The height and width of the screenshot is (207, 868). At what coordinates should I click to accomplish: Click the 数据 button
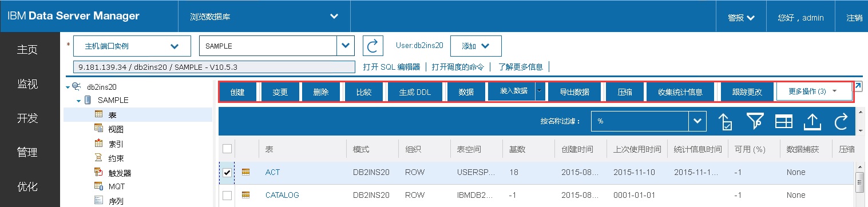(x=466, y=92)
